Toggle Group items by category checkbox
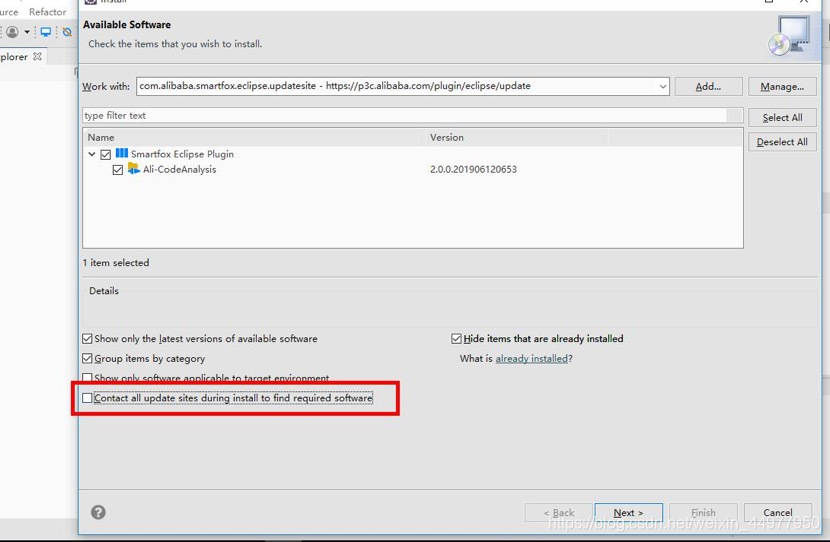Image resolution: width=830 pixels, height=542 pixels. click(87, 358)
